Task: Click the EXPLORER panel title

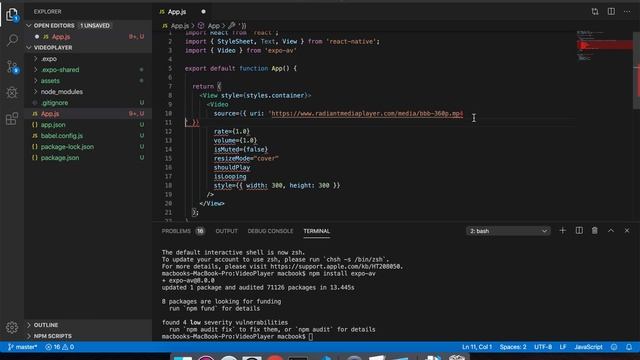Action: 47,11
